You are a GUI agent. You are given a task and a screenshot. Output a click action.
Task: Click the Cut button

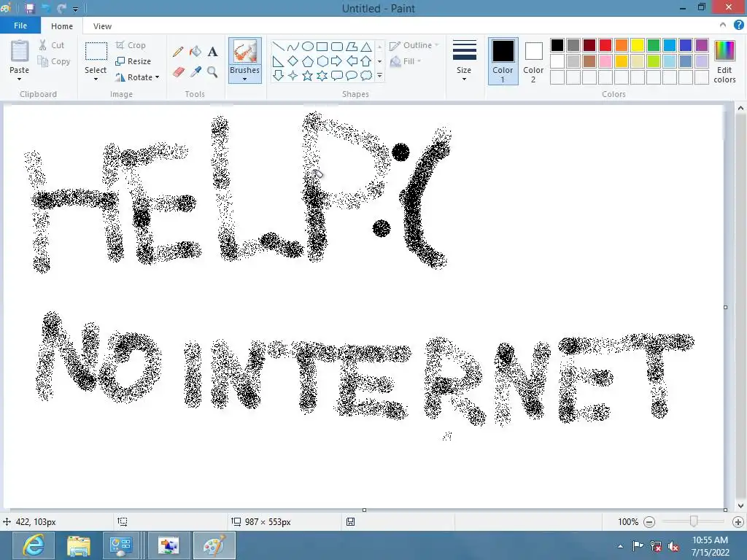pyautogui.click(x=52, y=45)
